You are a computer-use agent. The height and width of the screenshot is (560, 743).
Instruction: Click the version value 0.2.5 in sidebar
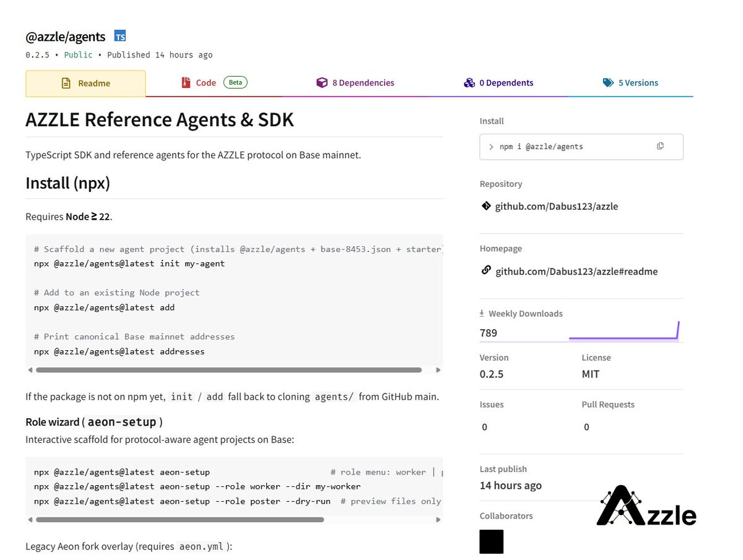(x=492, y=374)
